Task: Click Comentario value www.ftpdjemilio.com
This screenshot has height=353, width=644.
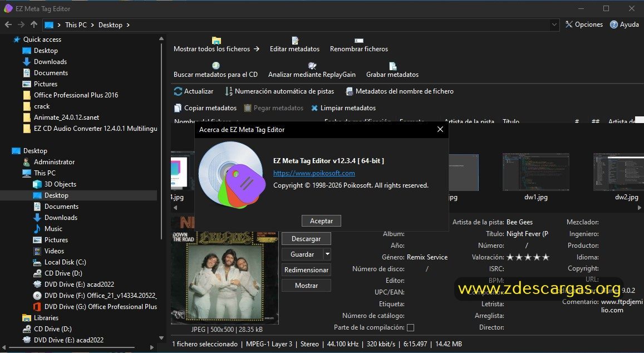Action: click(x=621, y=306)
